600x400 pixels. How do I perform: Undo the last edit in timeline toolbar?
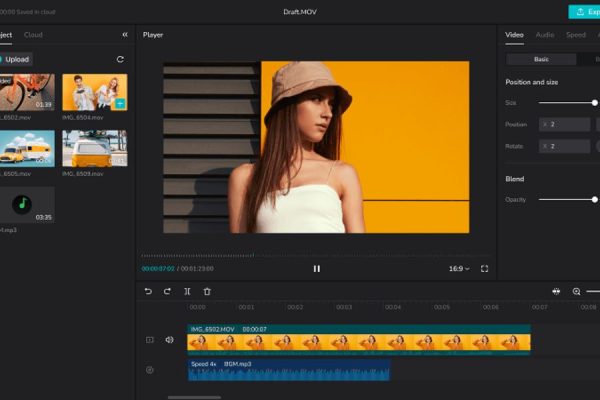(x=148, y=291)
